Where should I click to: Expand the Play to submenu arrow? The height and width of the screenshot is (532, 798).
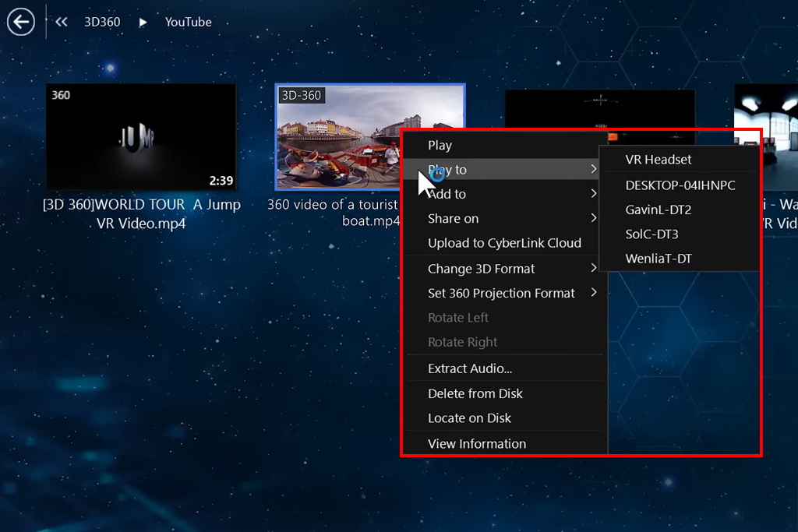[x=593, y=169]
